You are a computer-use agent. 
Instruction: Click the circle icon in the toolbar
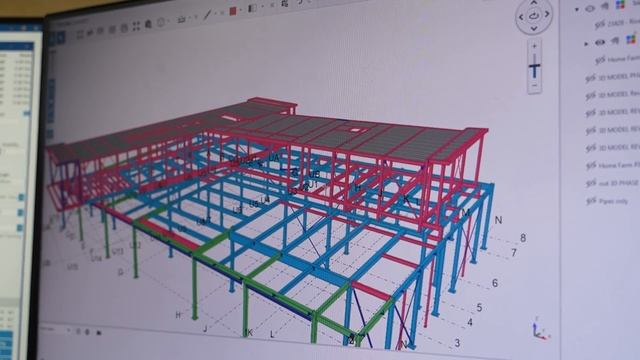[161, 22]
